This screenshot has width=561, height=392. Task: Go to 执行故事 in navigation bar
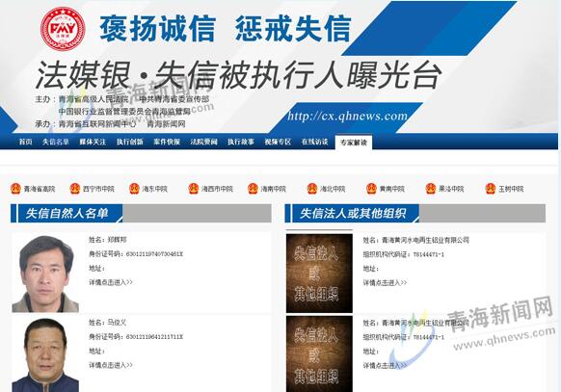(241, 142)
